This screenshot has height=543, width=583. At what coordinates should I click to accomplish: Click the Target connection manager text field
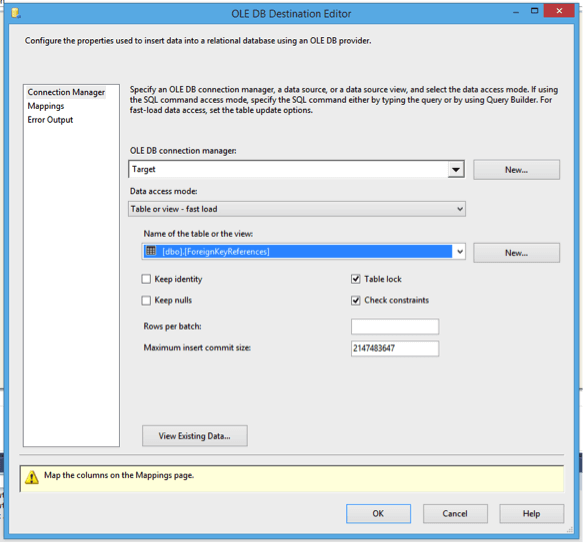[x=288, y=170]
